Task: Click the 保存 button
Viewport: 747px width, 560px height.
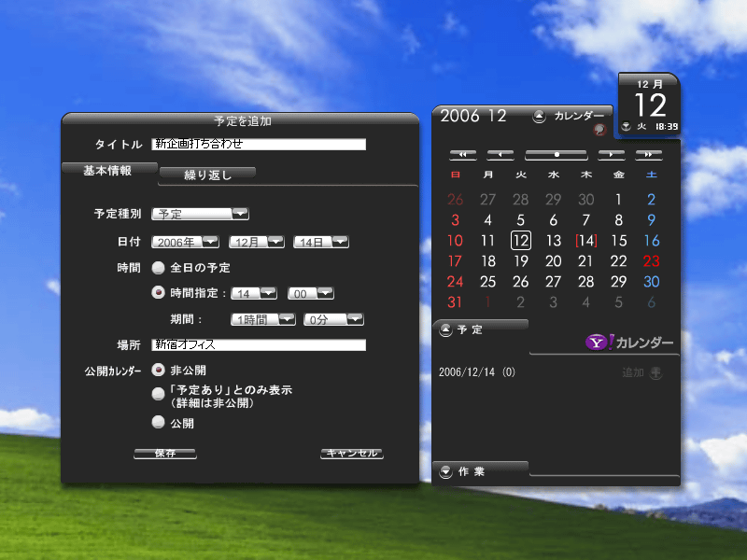Action: tap(165, 454)
